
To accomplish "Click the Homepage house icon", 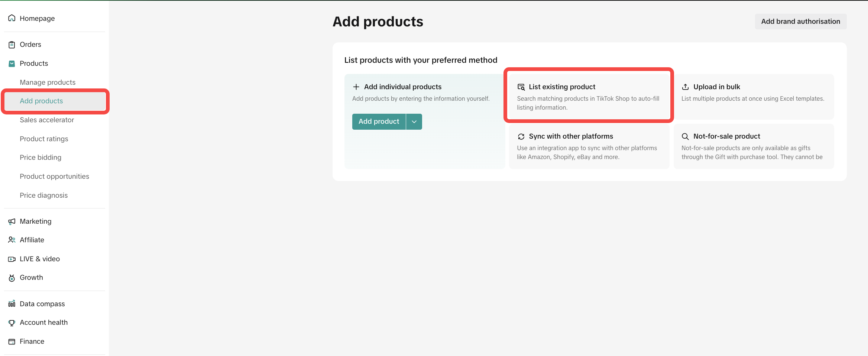I will [12, 18].
